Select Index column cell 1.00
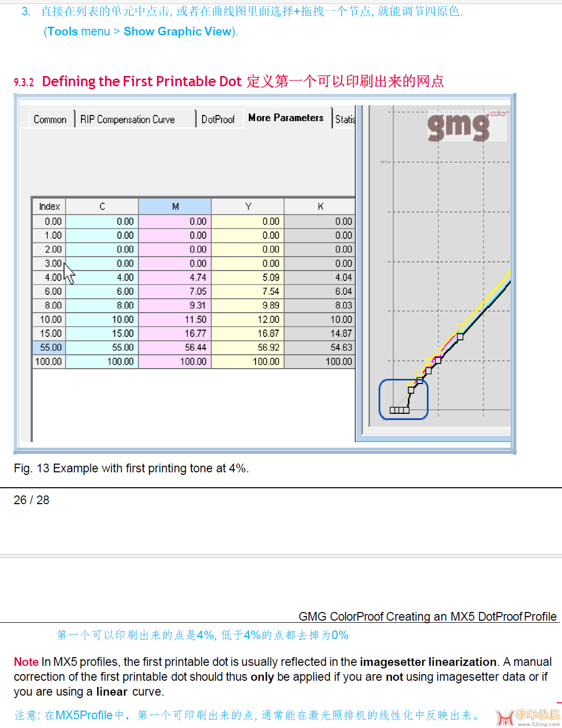 click(49, 235)
